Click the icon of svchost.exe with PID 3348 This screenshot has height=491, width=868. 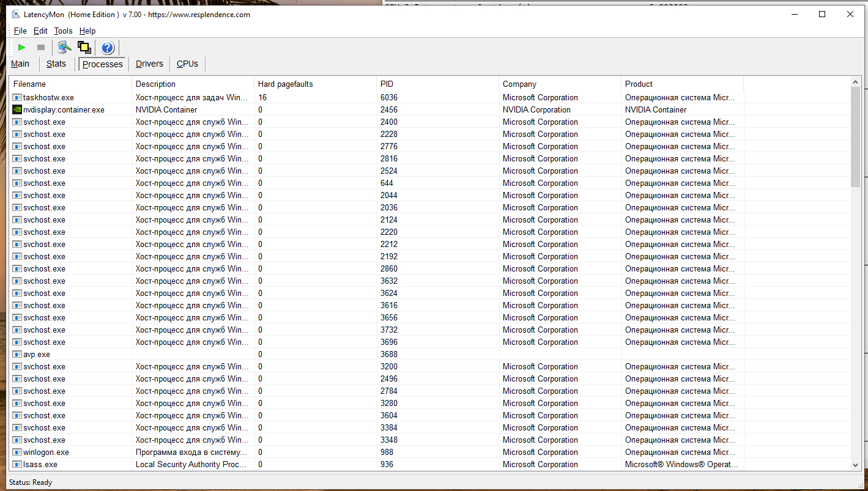tap(17, 440)
